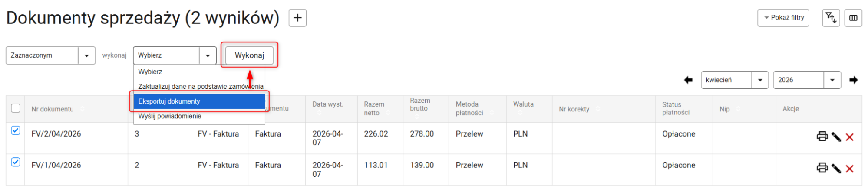
Task: Print invoice FV/1/04/2026
Action: [x=822, y=168]
